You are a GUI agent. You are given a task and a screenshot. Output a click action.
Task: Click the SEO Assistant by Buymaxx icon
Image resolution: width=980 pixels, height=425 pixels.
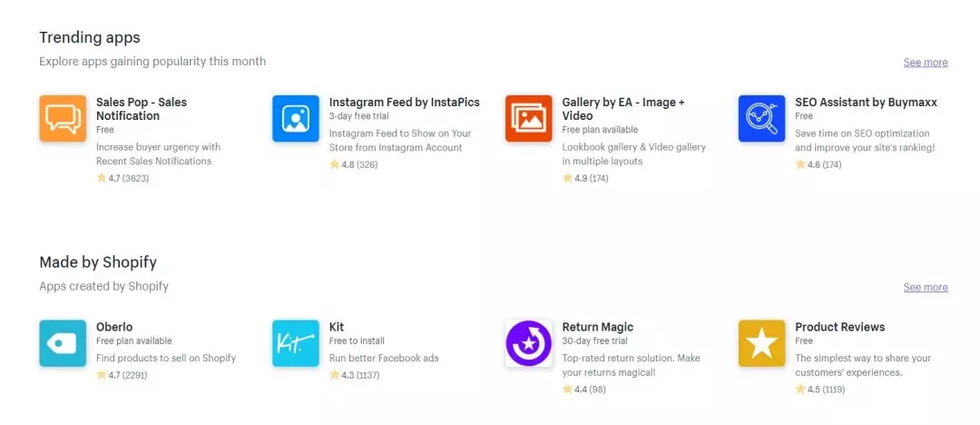pyautogui.click(x=762, y=119)
